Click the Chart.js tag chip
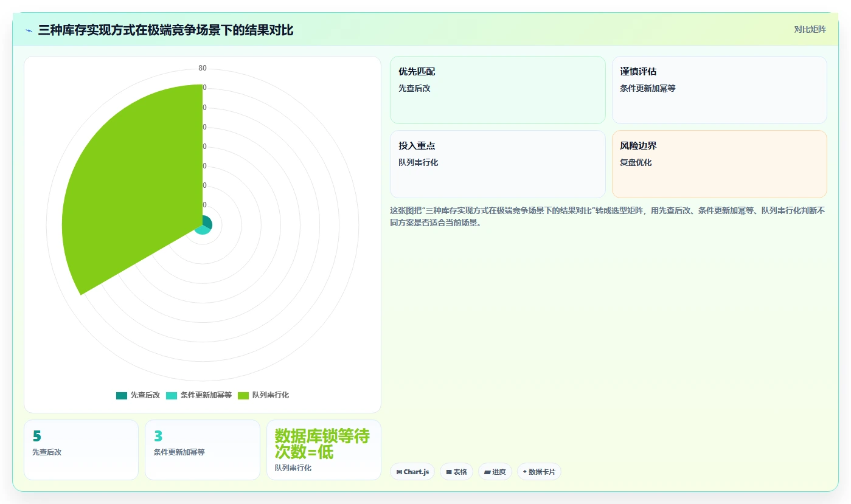 (x=412, y=472)
